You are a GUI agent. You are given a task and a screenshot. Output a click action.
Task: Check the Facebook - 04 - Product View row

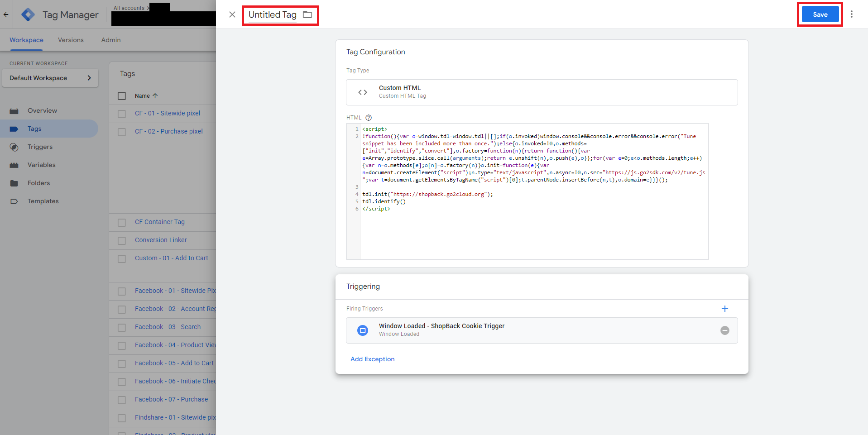coord(122,345)
